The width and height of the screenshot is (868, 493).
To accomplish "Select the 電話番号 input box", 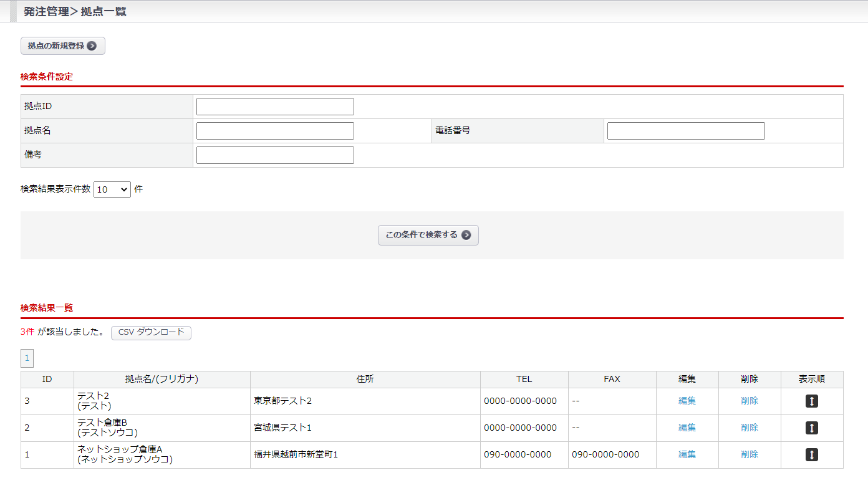I will click(x=686, y=131).
